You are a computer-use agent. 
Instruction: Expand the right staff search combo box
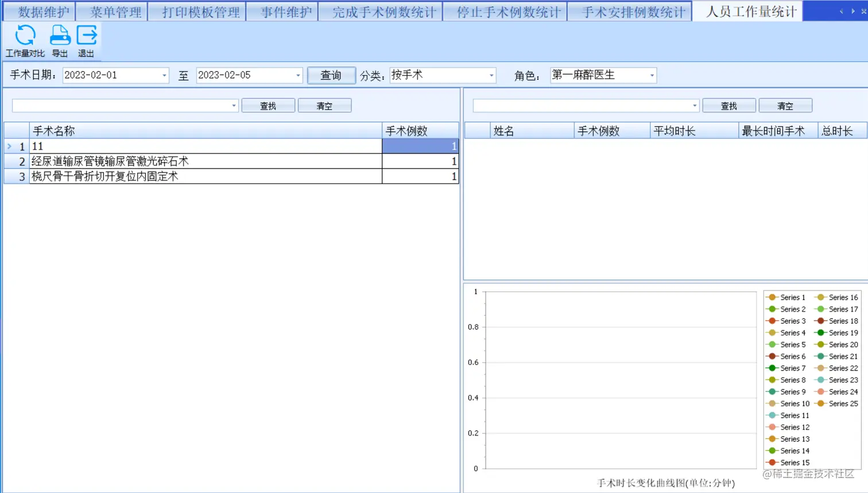point(693,106)
